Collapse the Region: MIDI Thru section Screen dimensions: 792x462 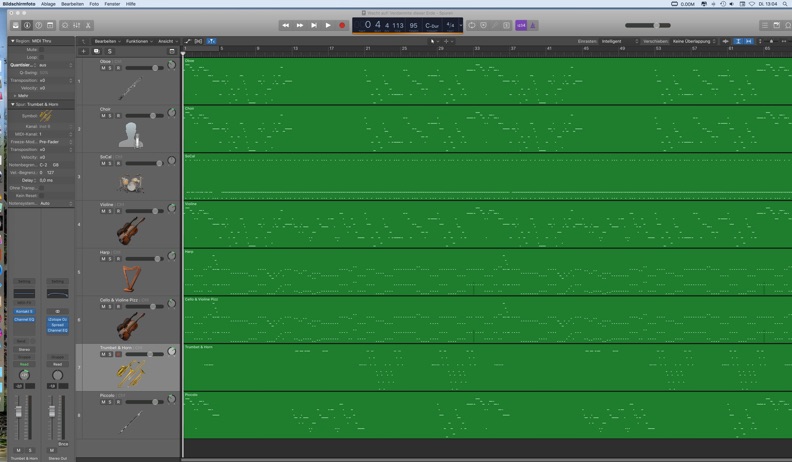[x=13, y=41]
